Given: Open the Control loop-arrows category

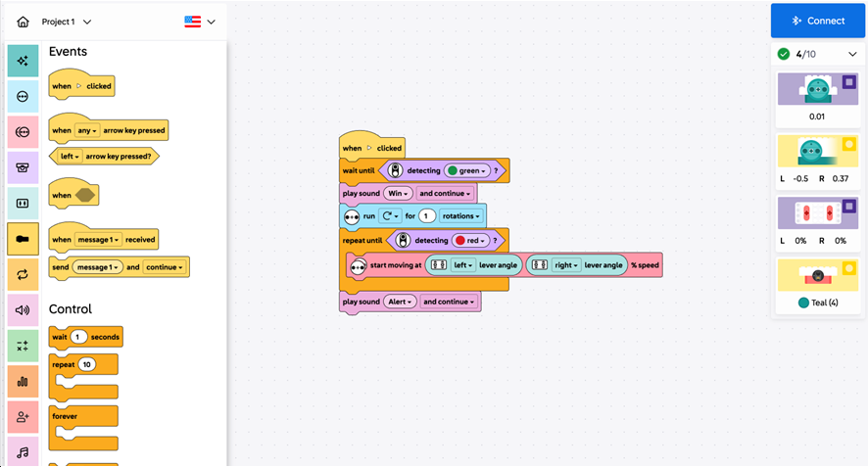Looking at the screenshot, I should pos(23,275).
